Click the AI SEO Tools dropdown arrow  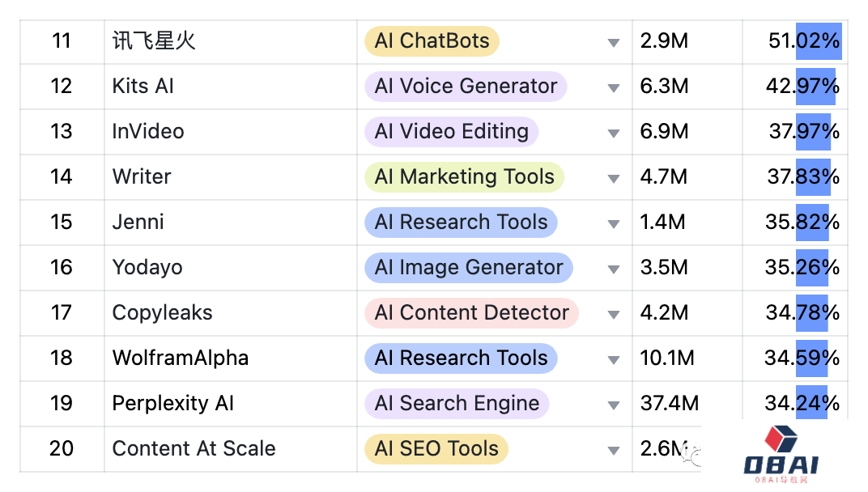point(614,451)
